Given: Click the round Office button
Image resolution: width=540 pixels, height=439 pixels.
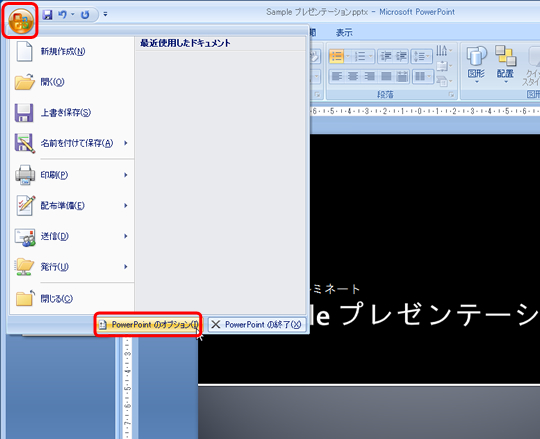Looking at the screenshot, I should click(x=20, y=20).
